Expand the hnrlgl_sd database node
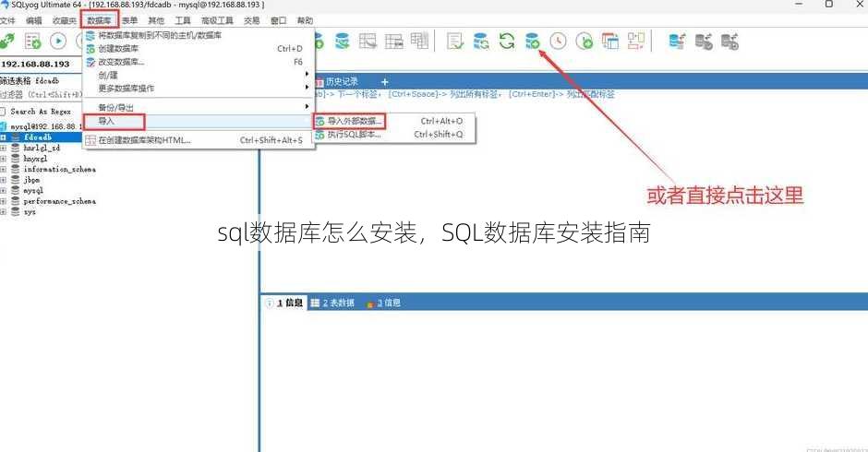The height and width of the screenshot is (452, 868). click(x=3, y=149)
